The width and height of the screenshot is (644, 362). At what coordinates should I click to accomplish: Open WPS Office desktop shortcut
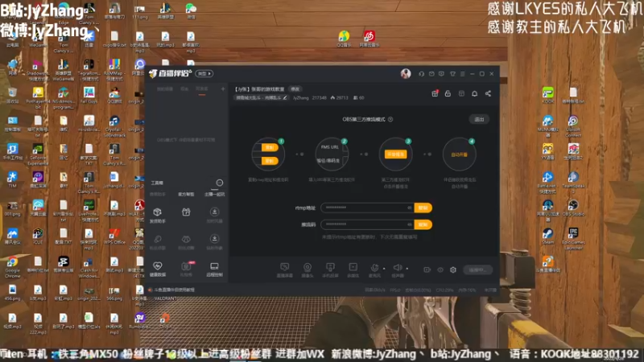click(x=114, y=236)
